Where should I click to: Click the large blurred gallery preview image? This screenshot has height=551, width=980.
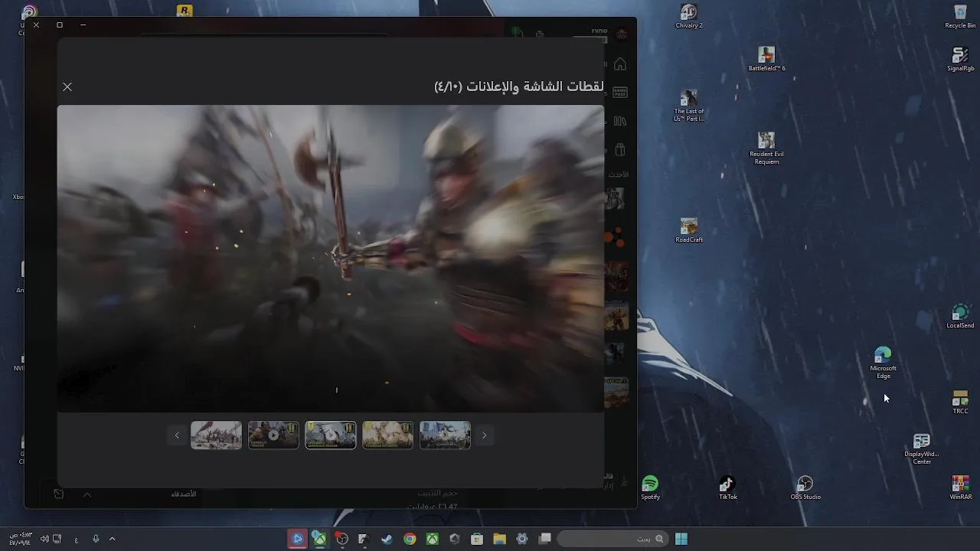click(331, 259)
